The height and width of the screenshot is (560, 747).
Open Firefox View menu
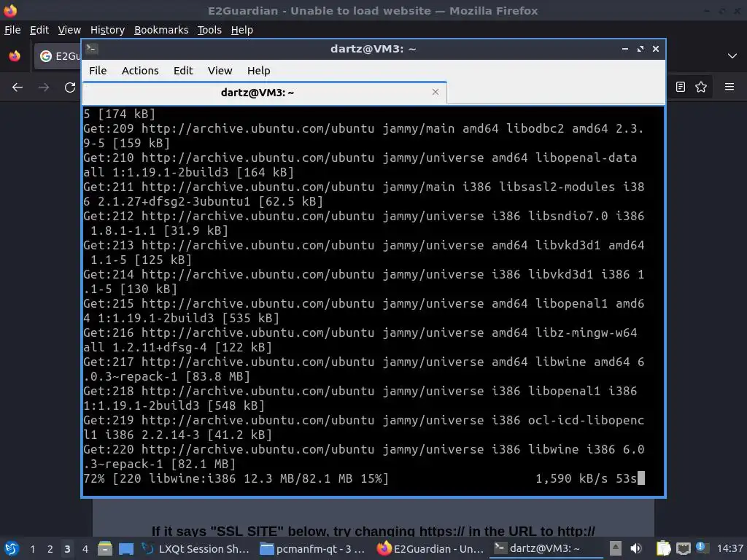69,30
